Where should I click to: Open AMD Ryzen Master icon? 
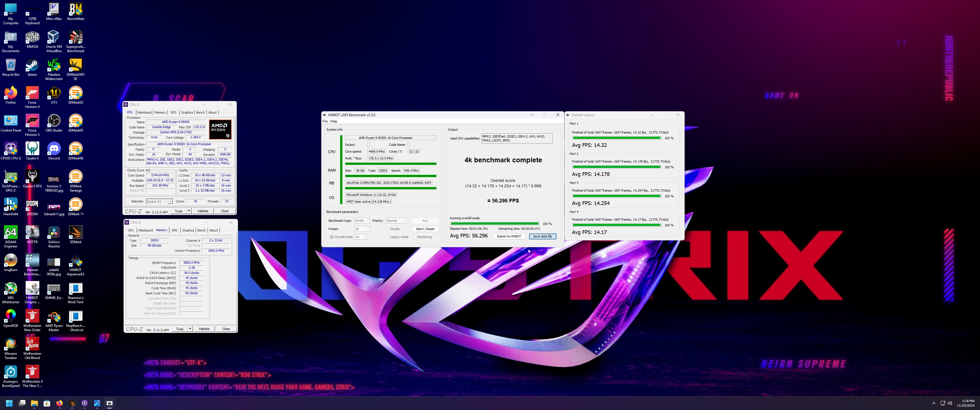point(54,321)
